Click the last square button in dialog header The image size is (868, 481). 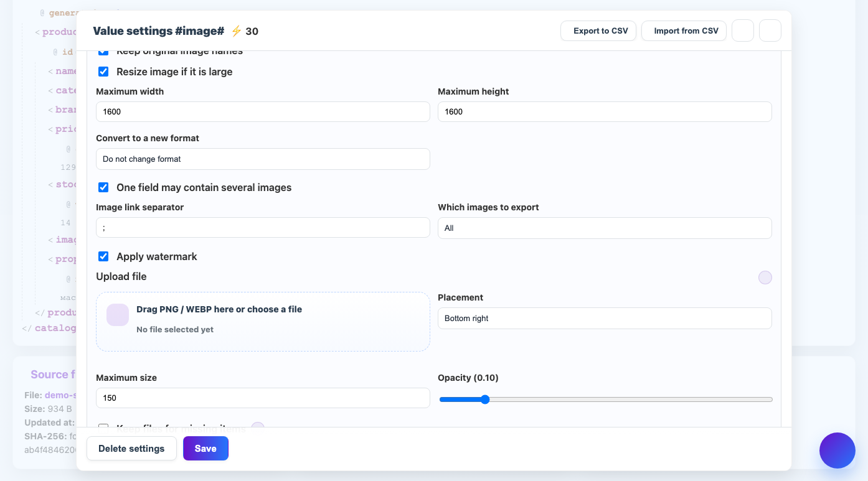(x=770, y=30)
